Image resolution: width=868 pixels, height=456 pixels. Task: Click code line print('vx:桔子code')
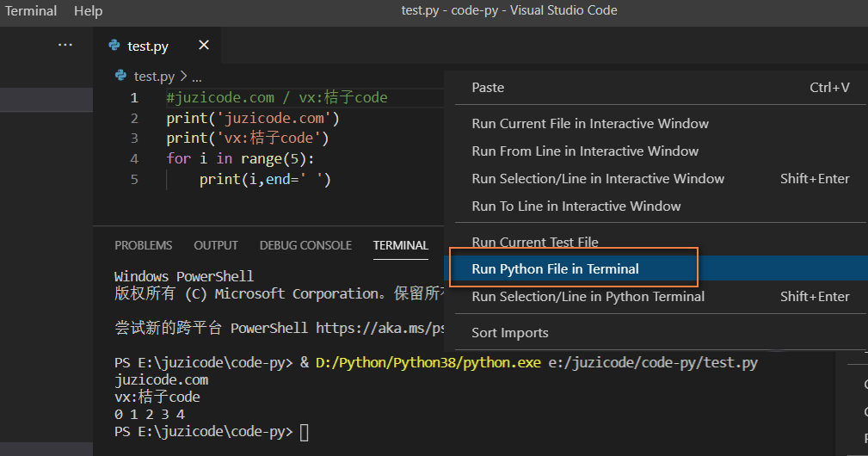pyautogui.click(x=248, y=139)
